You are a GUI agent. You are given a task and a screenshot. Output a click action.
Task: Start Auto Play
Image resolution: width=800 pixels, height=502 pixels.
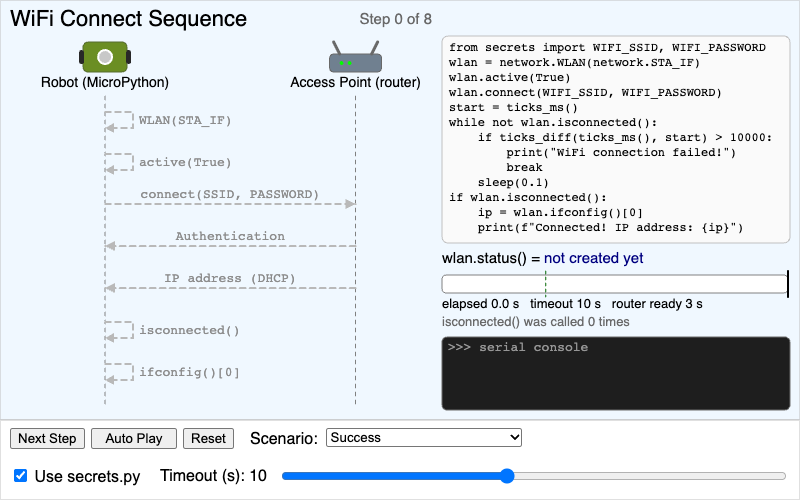[134, 438]
